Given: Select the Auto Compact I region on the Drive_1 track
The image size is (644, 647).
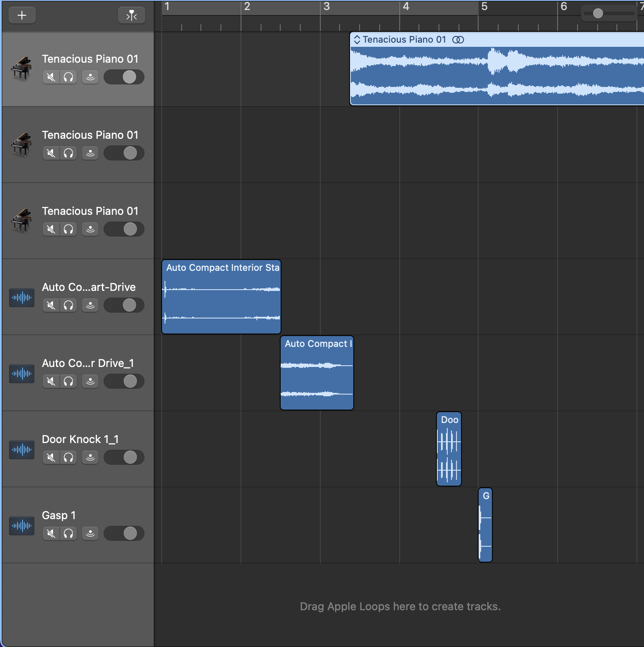Looking at the screenshot, I should (317, 373).
